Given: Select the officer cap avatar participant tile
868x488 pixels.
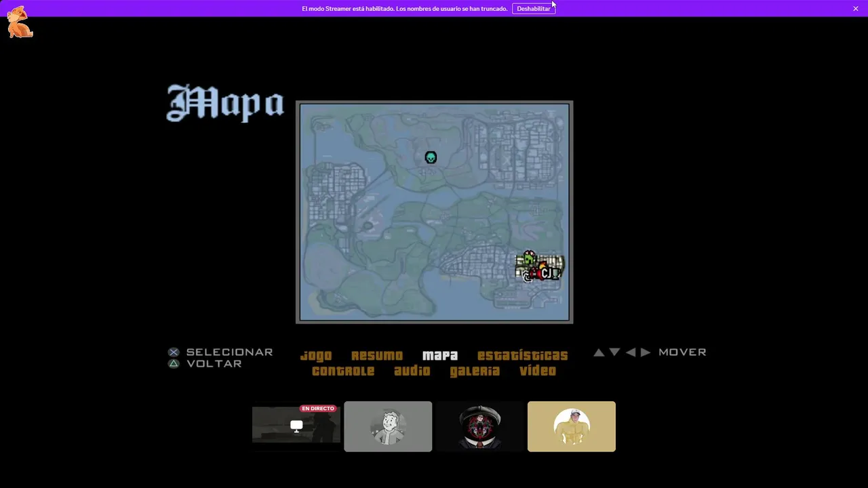Looking at the screenshot, I should coord(479,426).
